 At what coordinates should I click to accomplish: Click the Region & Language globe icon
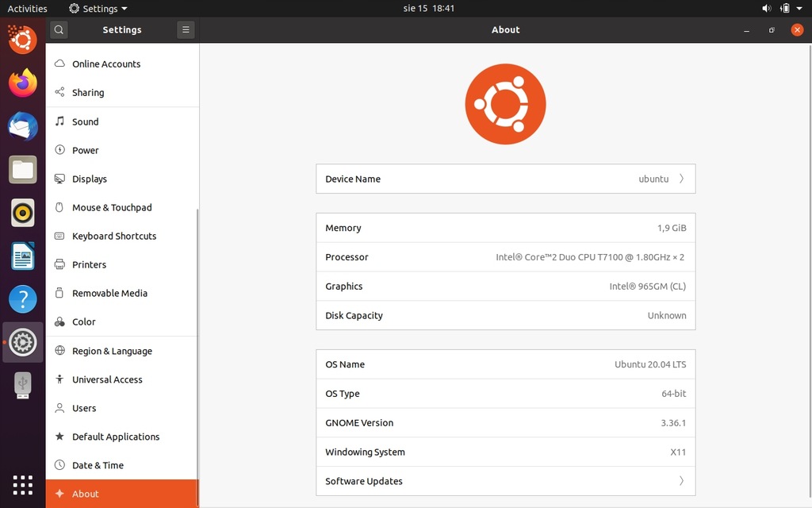coord(60,350)
